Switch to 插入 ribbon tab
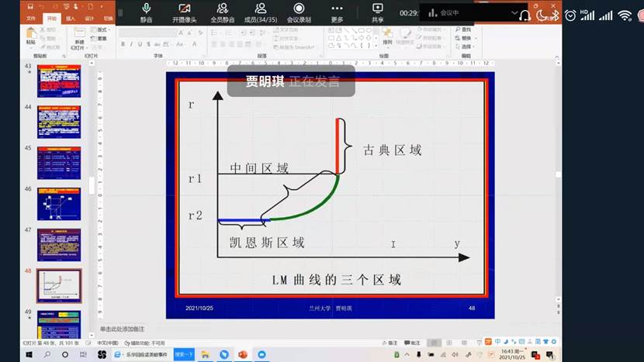The height and width of the screenshot is (362, 644). click(71, 18)
